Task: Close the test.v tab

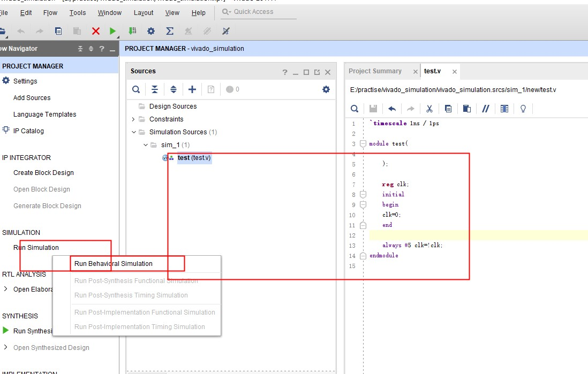Action: (455, 72)
